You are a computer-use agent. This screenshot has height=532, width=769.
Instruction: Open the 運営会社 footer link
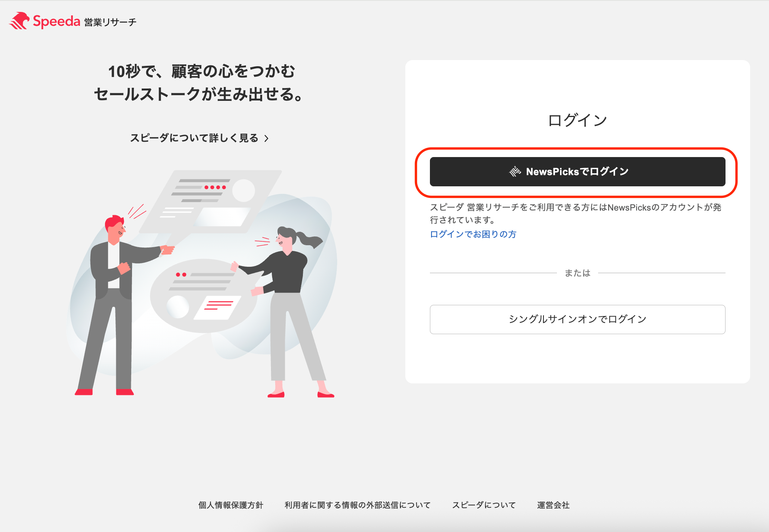(553, 505)
